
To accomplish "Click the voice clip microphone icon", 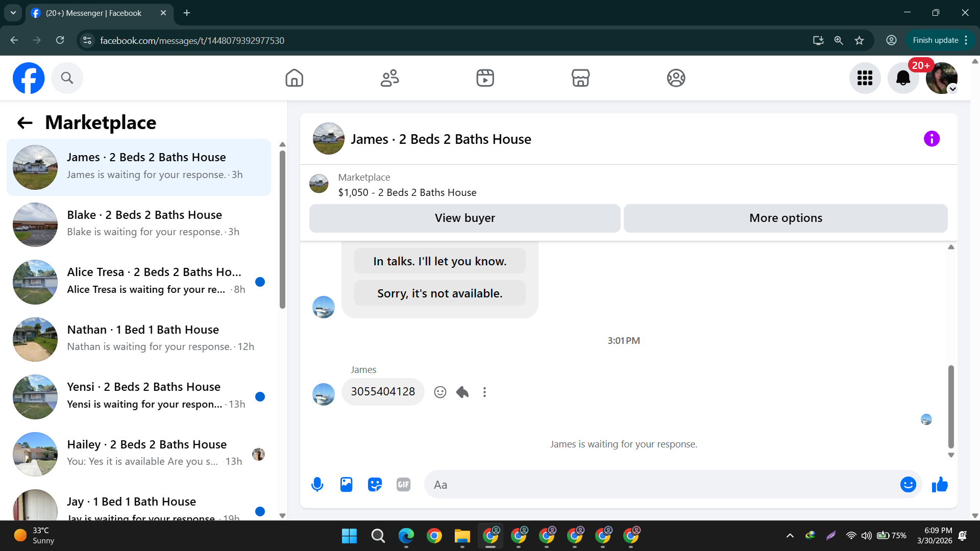I will coord(317,484).
